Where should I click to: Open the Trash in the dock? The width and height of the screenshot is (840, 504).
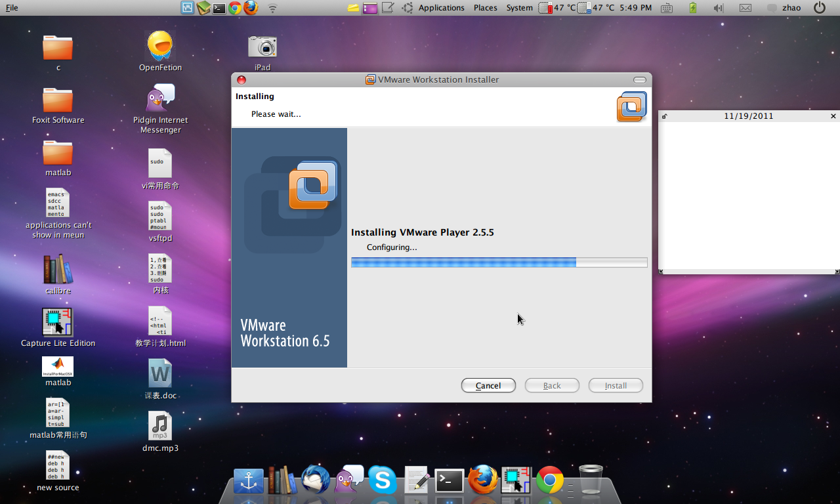(591, 480)
